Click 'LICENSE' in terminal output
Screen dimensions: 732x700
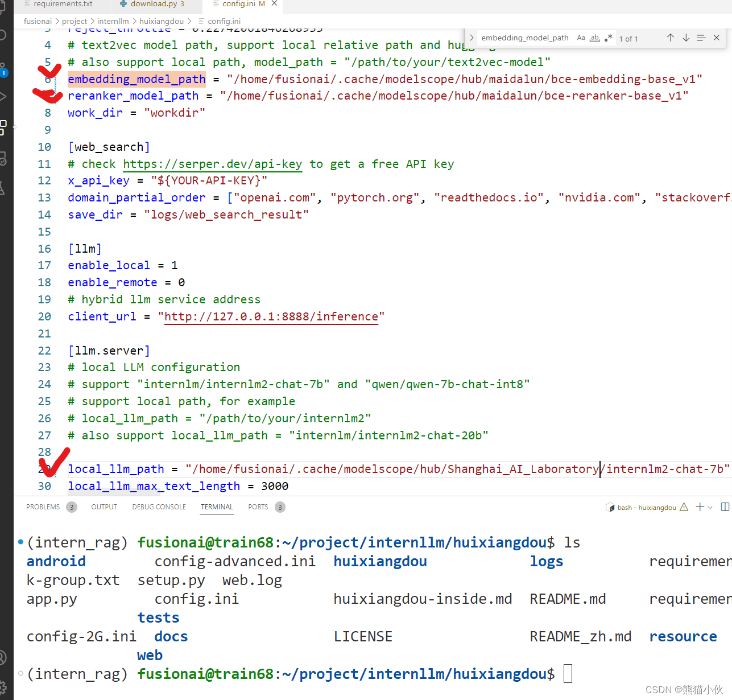click(363, 636)
